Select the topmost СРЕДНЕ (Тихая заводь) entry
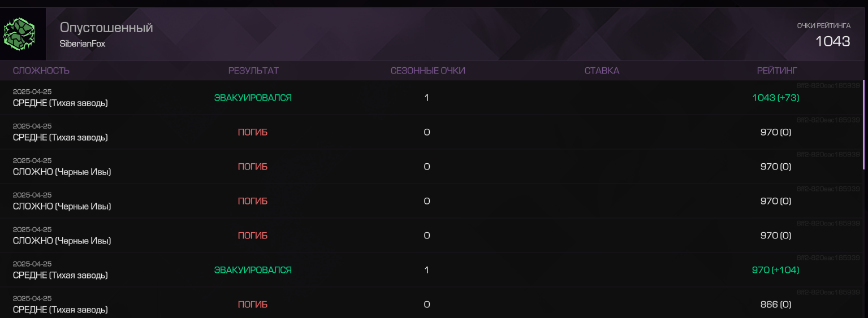Screen dimensions: 868x318 tap(61, 103)
